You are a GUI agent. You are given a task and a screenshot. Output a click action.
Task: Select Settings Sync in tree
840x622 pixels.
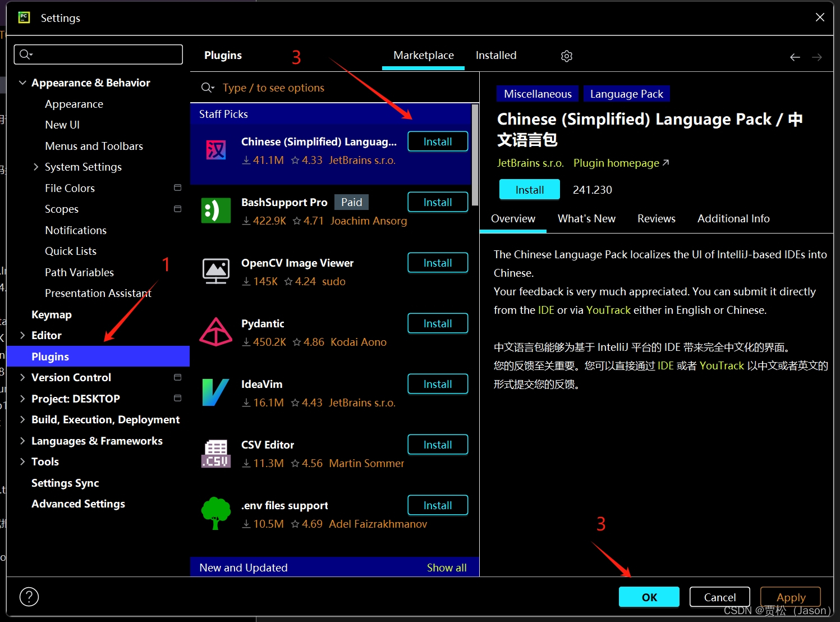(65, 483)
